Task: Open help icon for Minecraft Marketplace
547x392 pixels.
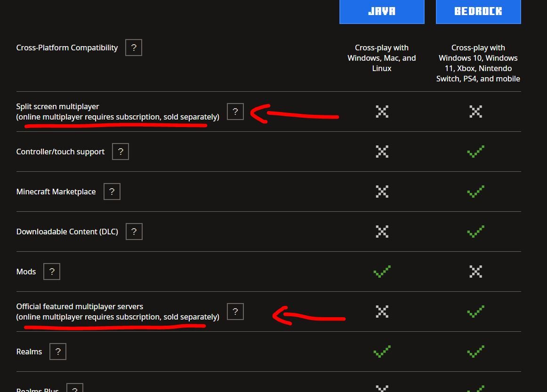Action: (112, 192)
